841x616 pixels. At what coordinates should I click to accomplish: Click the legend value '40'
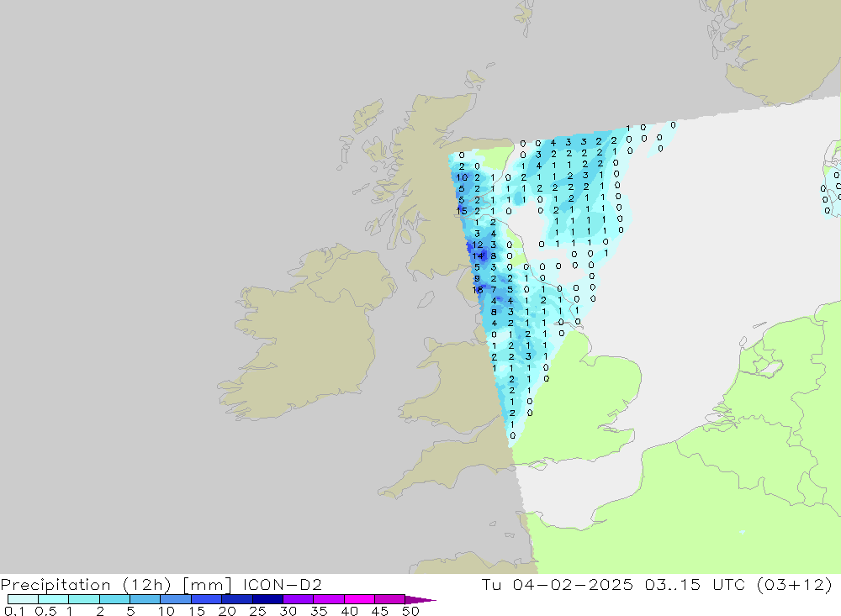pos(349,611)
